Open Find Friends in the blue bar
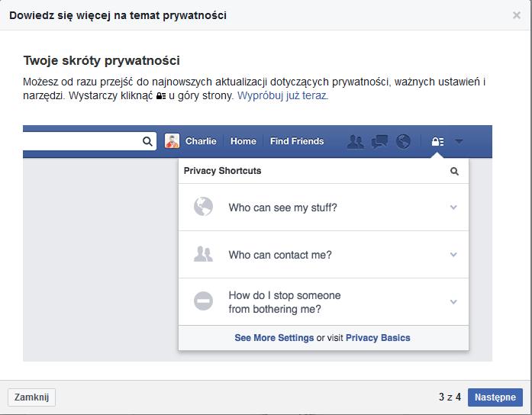 [x=297, y=141]
